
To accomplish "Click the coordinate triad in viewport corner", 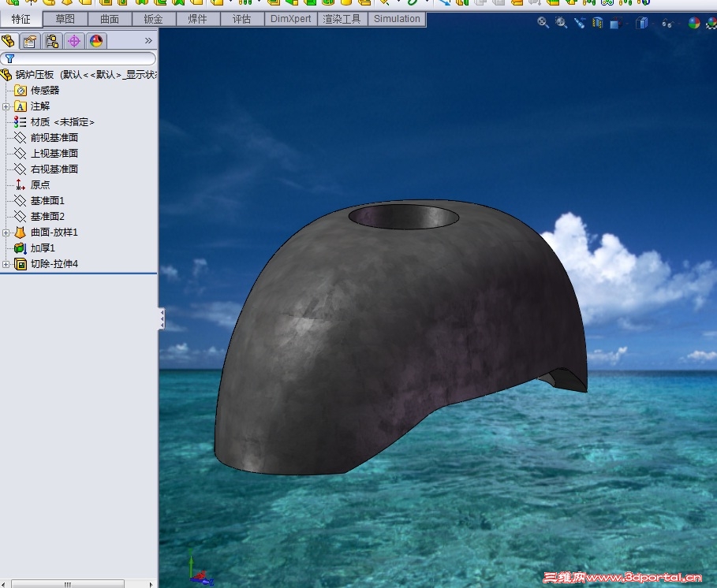I will click(x=200, y=568).
